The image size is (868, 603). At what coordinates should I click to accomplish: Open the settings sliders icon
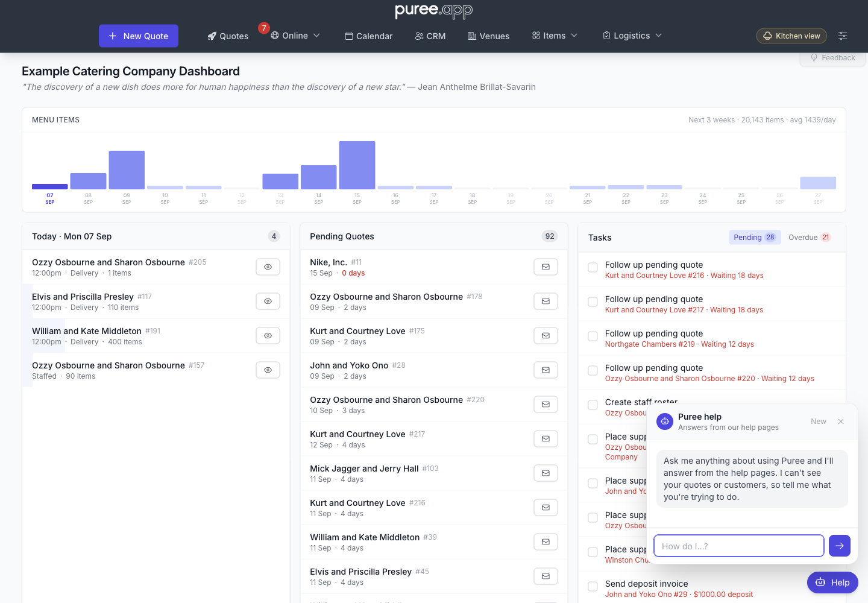(x=843, y=36)
